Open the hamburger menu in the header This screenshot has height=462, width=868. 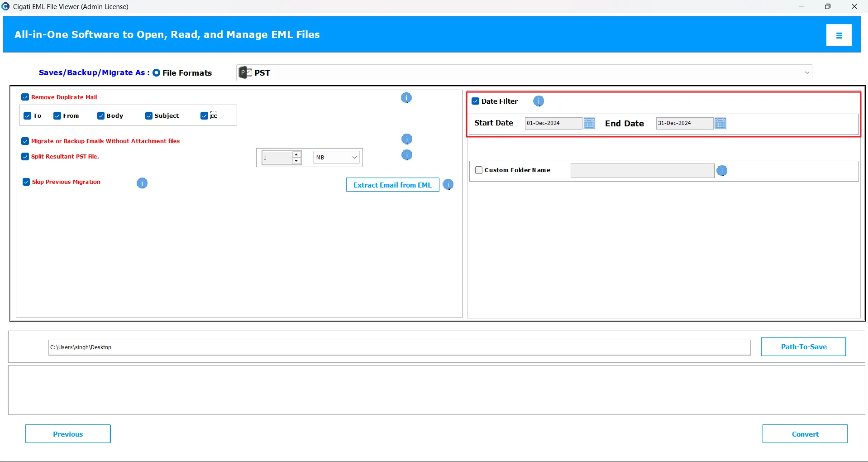point(839,35)
